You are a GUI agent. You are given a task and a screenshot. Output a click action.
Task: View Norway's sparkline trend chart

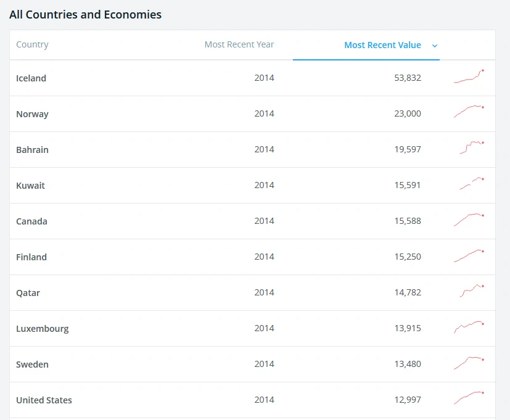tap(469, 111)
